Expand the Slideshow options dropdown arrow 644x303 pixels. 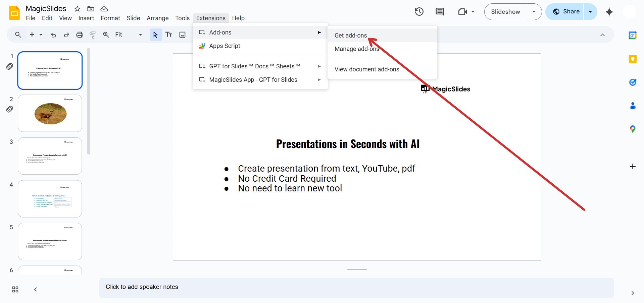tap(534, 12)
